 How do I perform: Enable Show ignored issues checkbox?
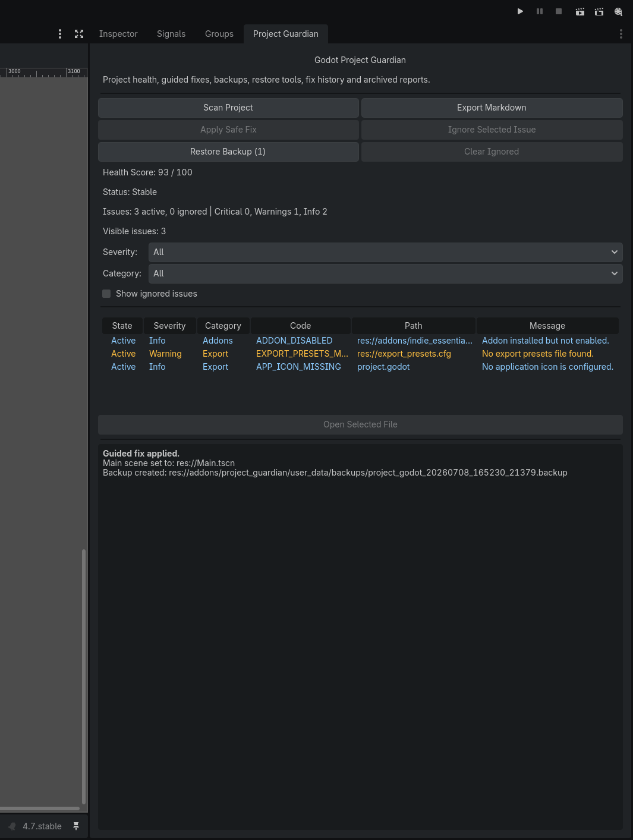pyautogui.click(x=106, y=294)
